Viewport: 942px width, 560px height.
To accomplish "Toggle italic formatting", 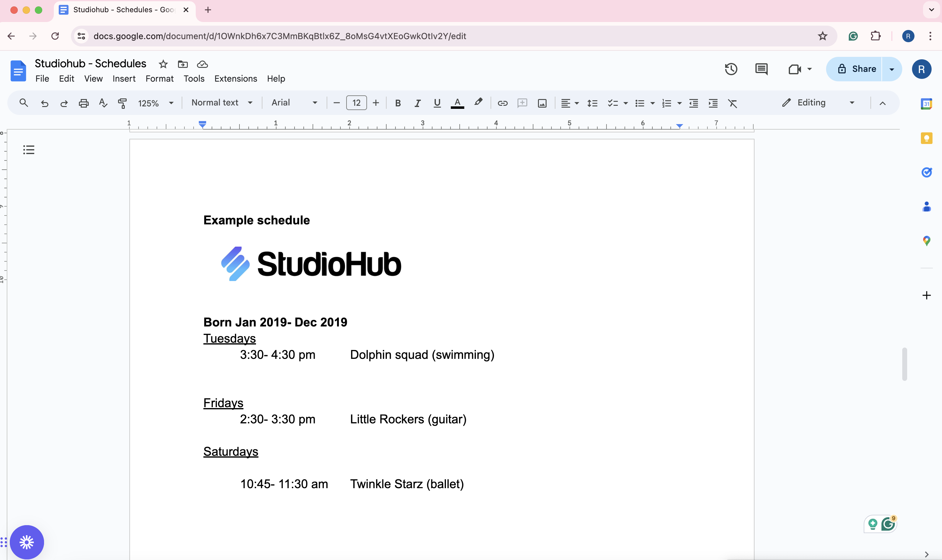I will tap(417, 103).
